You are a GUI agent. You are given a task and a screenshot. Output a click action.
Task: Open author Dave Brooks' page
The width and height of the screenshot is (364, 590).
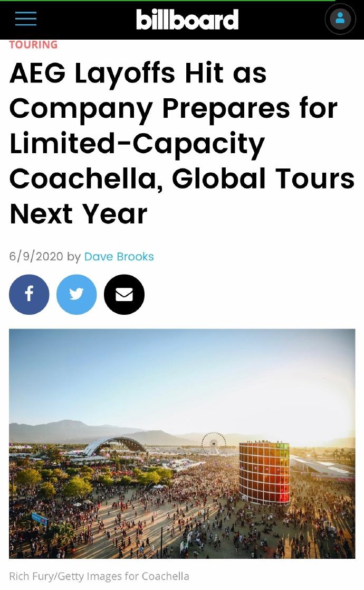pyautogui.click(x=119, y=257)
